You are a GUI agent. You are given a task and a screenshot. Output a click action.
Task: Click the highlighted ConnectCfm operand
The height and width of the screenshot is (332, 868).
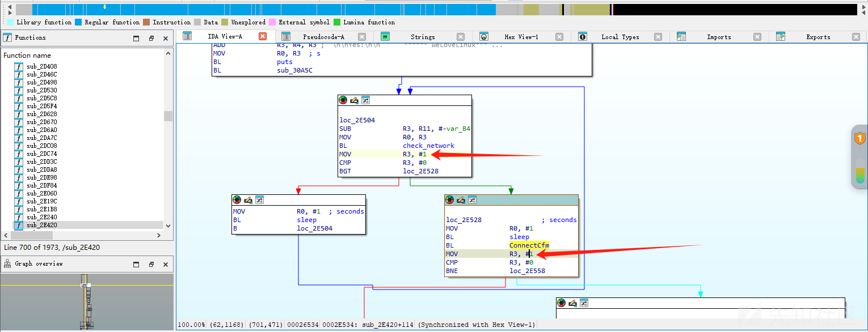pyautogui.click(x=529, y=245)
